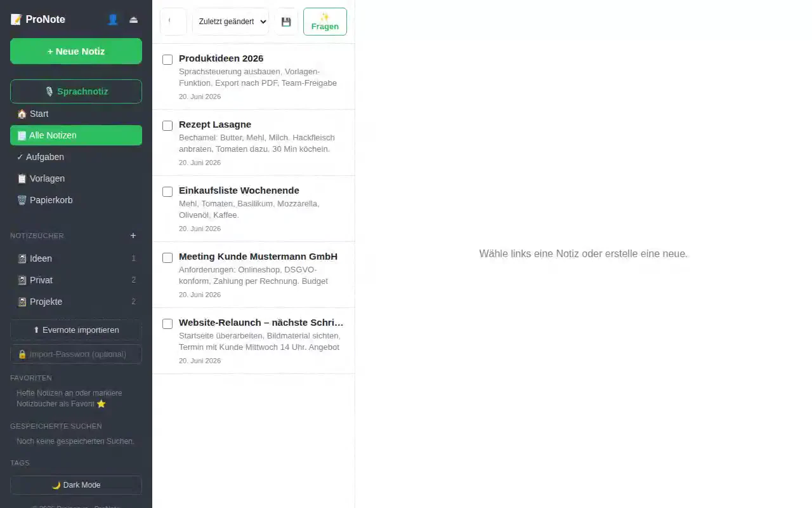Screen dimensions: 812x508
Task: Open the Meeting Kunde Mustermann GmbH note
Action: [x=254, y=275]
